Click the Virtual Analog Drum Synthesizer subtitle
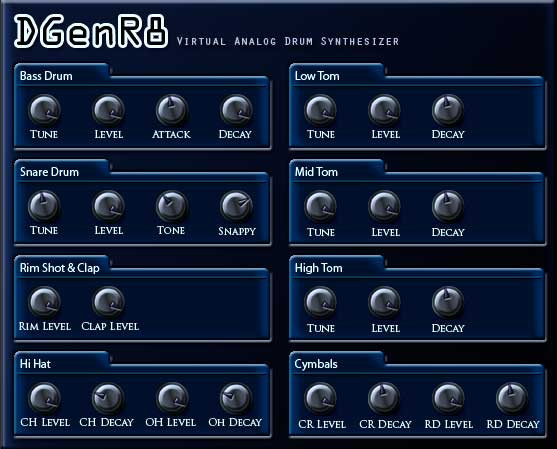The height and width of the screenshot is (449, 557). click(x=288, y=41)
